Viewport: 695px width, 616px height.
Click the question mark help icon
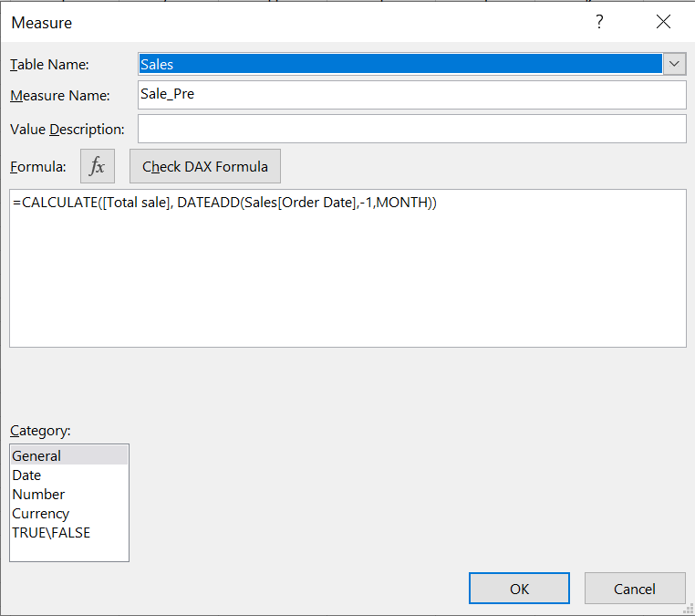(599, 23)
